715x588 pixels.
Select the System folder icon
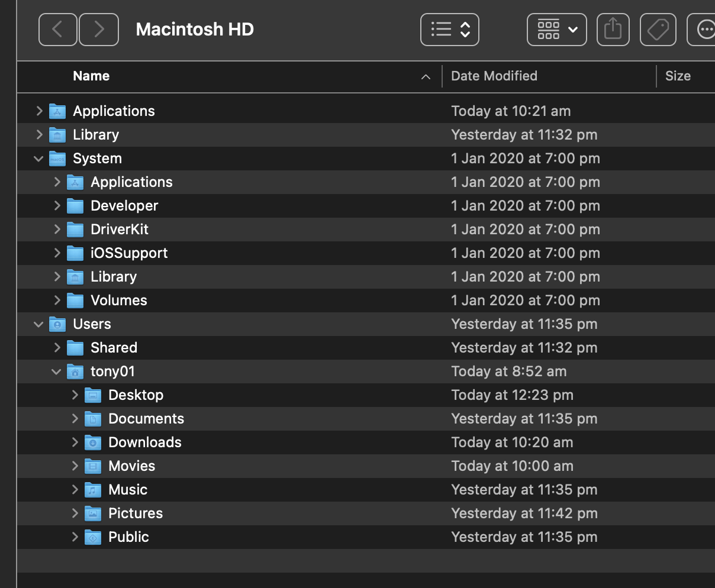57,159
